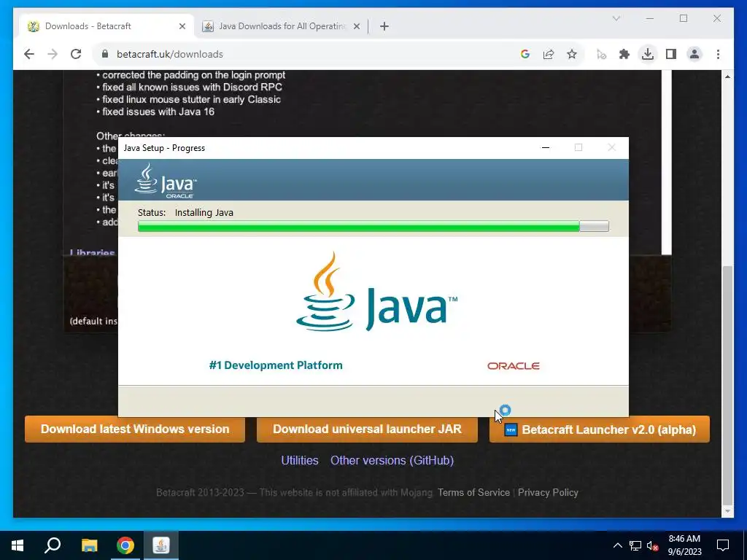This screenshot has width=747, height=560.
Task: Click the red ORACLE logo in the installer
Action: (513, 366)
